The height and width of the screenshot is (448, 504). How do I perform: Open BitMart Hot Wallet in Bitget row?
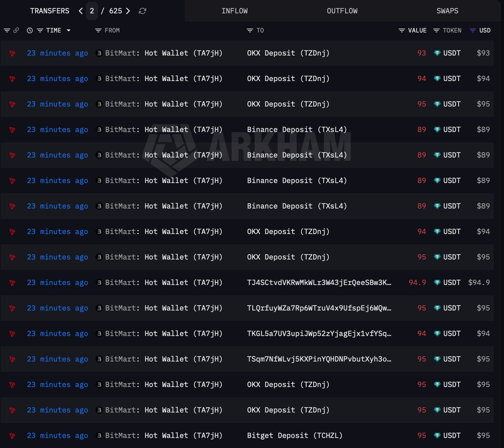click(x=164, y=435)
